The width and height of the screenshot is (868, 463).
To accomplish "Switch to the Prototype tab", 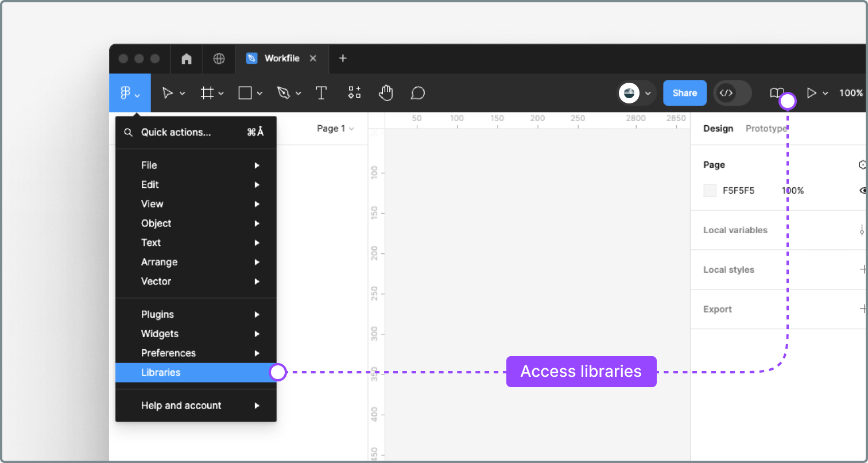I will (766, 129).
